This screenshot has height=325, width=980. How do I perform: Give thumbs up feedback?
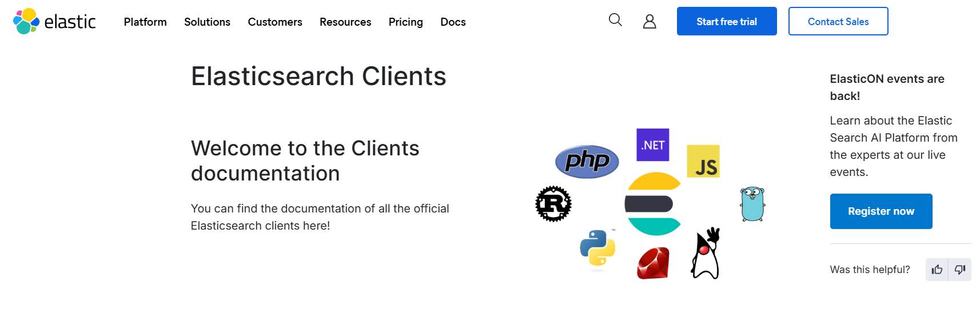click(937, 270)
